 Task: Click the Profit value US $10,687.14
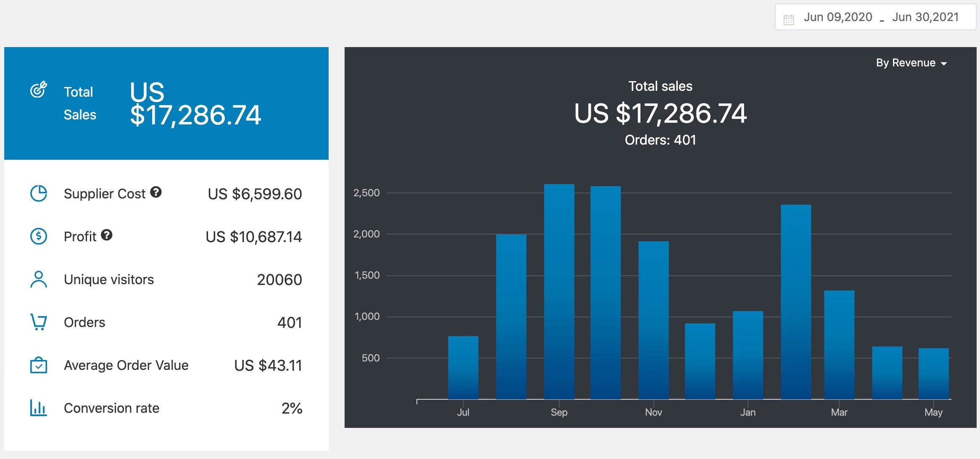[254, 237]
